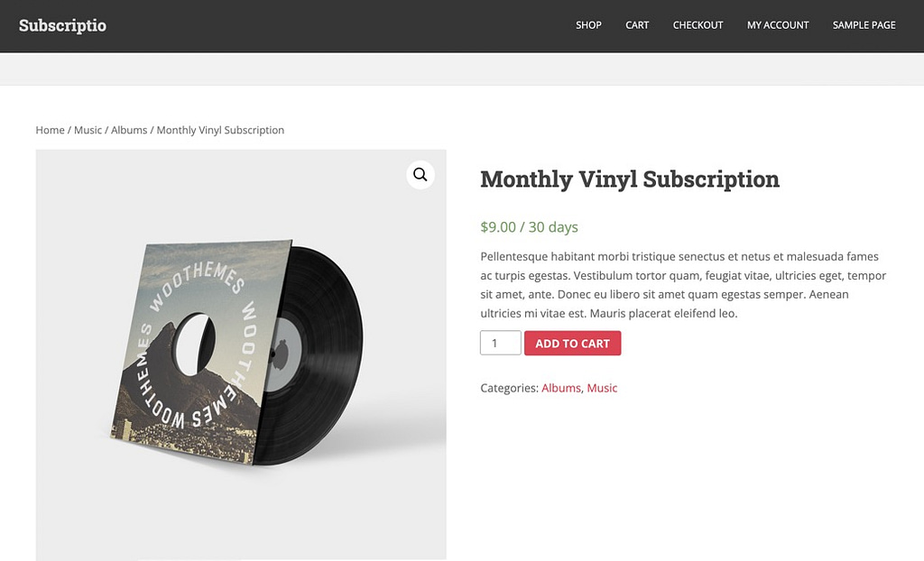Click the Albums breadcrumb link

pyautogui.click(x=128, y=130)
